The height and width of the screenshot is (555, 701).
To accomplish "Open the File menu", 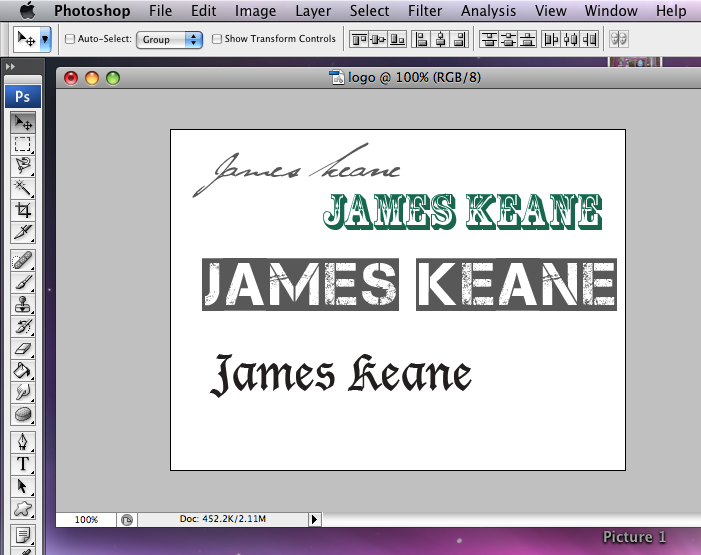I will tap(160, 10).
